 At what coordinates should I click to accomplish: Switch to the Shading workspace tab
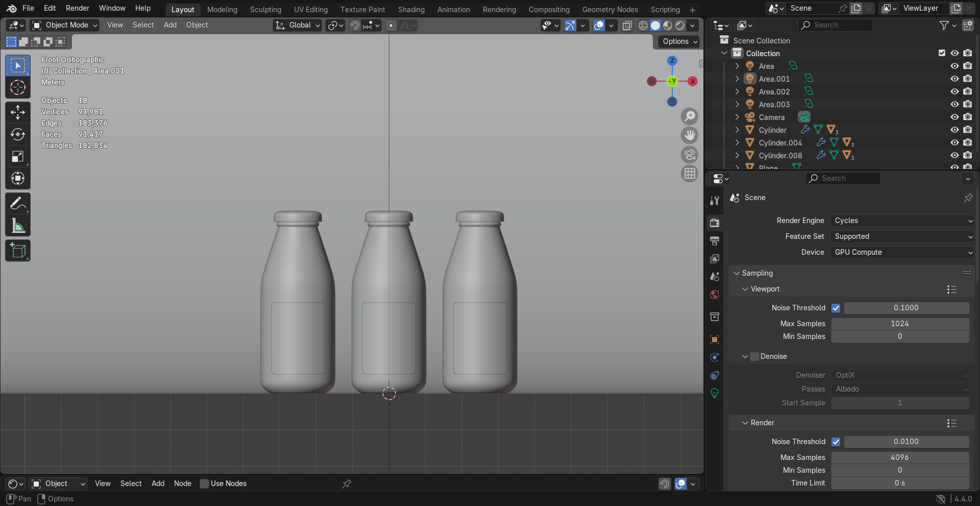click(x=411, y=10)
